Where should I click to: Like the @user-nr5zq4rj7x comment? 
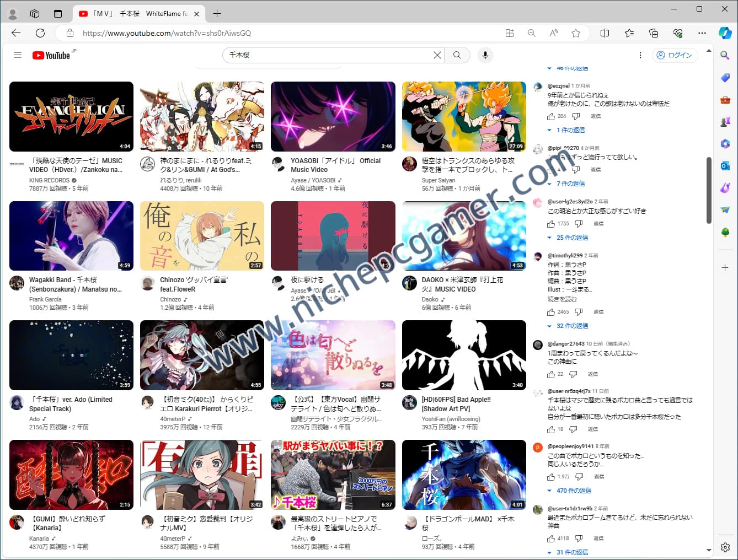coord(551,429)
